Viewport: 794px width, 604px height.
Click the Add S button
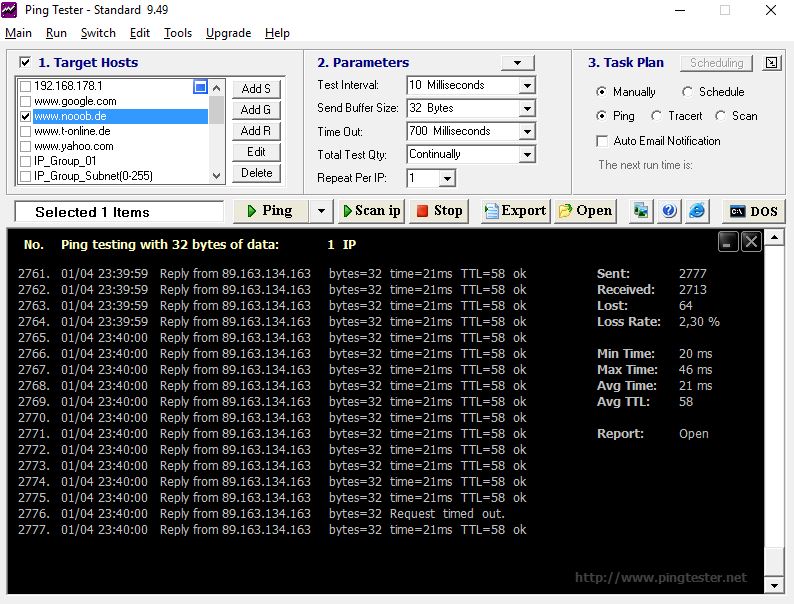[x=256, y=89]
